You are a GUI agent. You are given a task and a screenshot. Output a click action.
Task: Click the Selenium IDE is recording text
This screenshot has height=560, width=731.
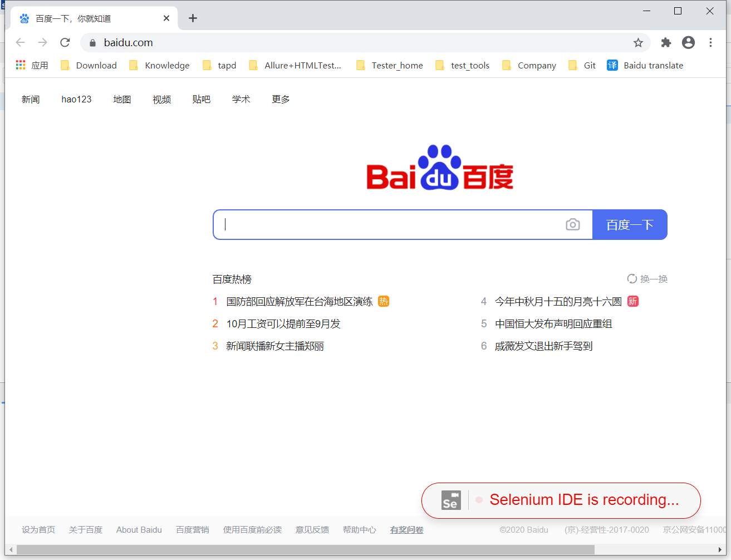(584, 500)
